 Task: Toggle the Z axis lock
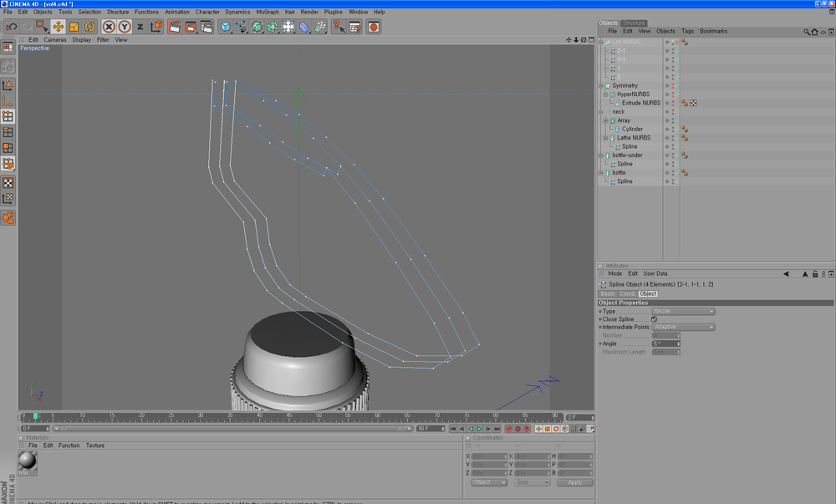click(140, 27)
